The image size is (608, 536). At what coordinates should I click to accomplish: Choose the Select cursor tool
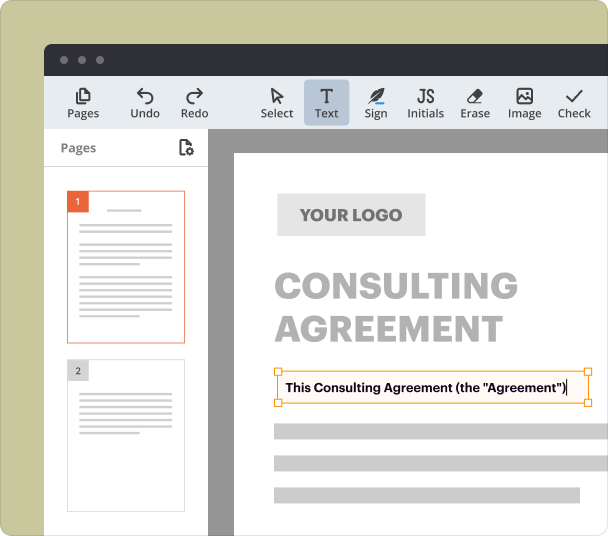pyautogui.click(x=277, y=102)
